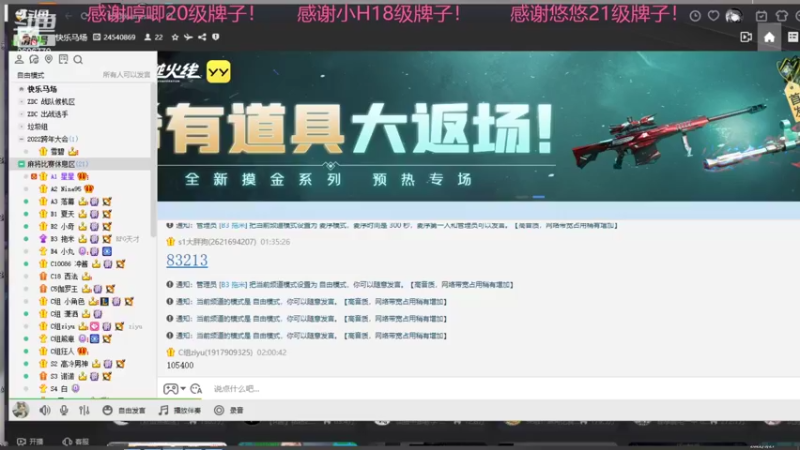Favorite the channel with the star icon
The height and width of the screenshot is (450, 800).
pyautogui.click(x=175, y=37)
